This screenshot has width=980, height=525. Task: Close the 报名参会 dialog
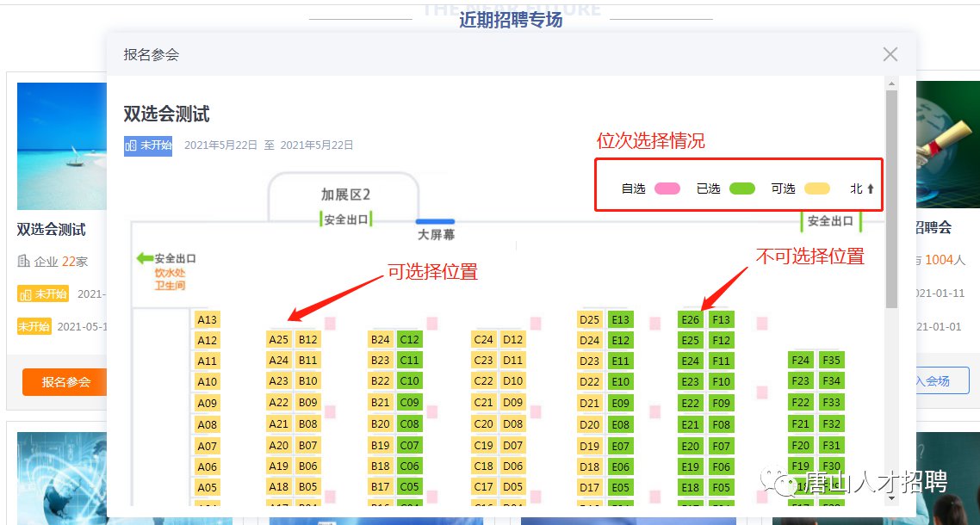(890, 54)
